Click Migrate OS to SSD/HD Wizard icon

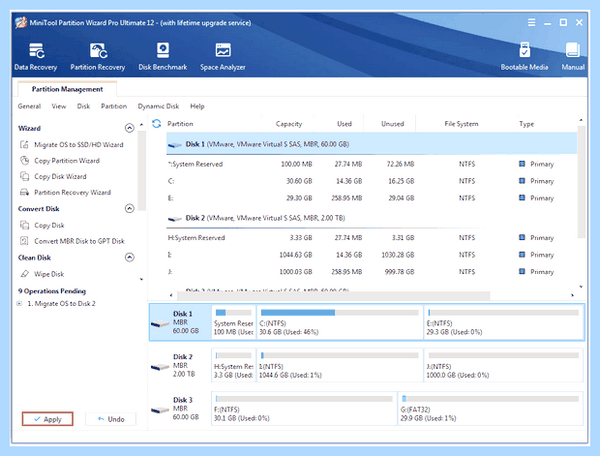coord(24,145)
